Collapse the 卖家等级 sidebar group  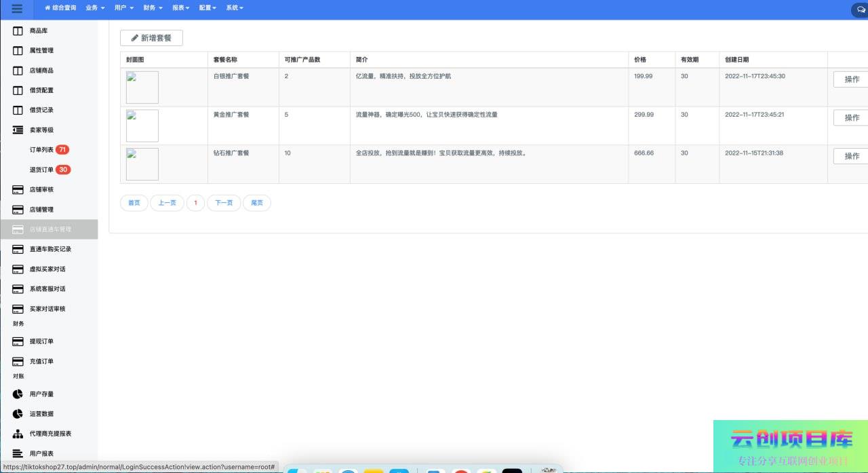[41, 130]
